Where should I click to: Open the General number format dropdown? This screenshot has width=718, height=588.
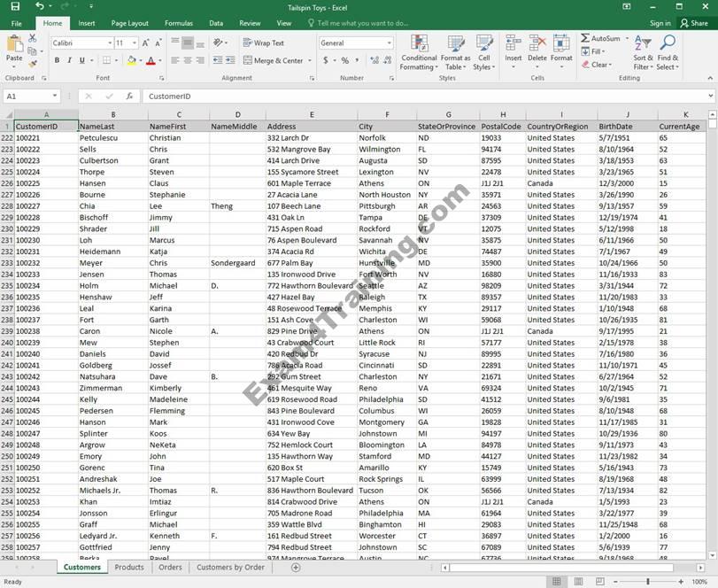click(389, 43)
